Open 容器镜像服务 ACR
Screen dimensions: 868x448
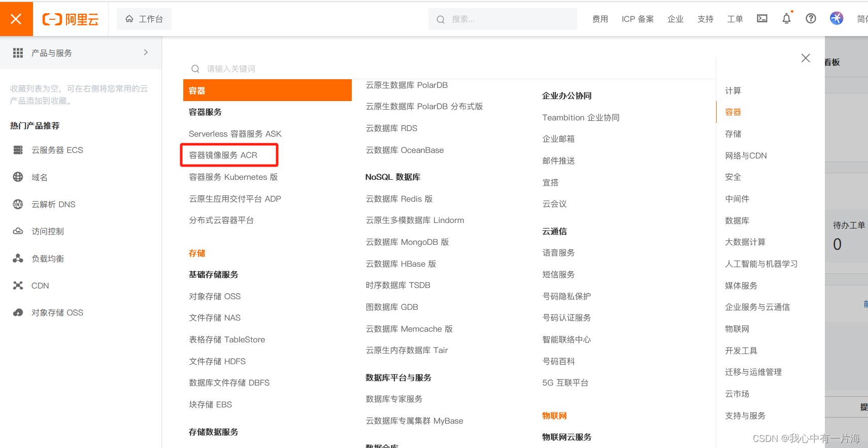click(x=223, y=155)
